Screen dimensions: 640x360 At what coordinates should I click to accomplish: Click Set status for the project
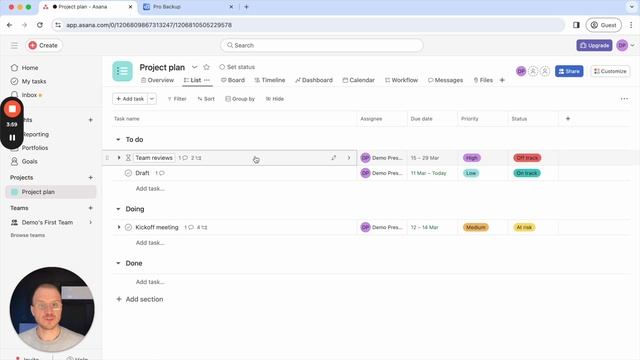pyautogui.click(x=237, y=67)
